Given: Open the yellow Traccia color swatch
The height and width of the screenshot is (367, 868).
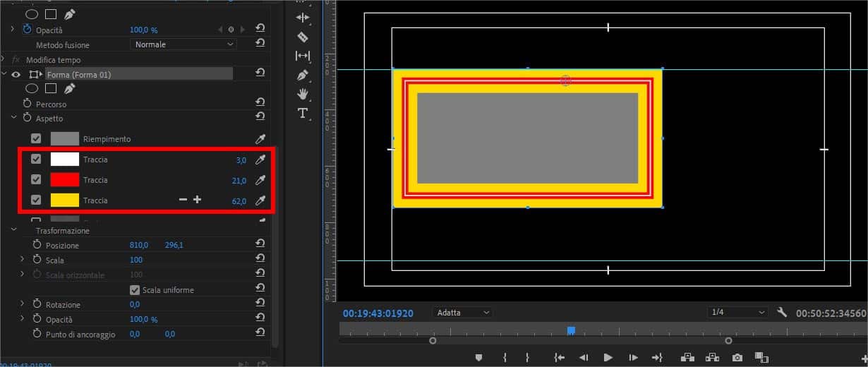Looking at the screenshot, I should pos(64,200).
